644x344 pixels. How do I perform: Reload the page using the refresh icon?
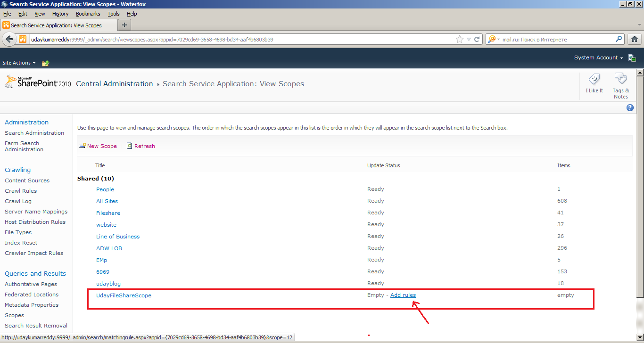click(x=477, y=40)
